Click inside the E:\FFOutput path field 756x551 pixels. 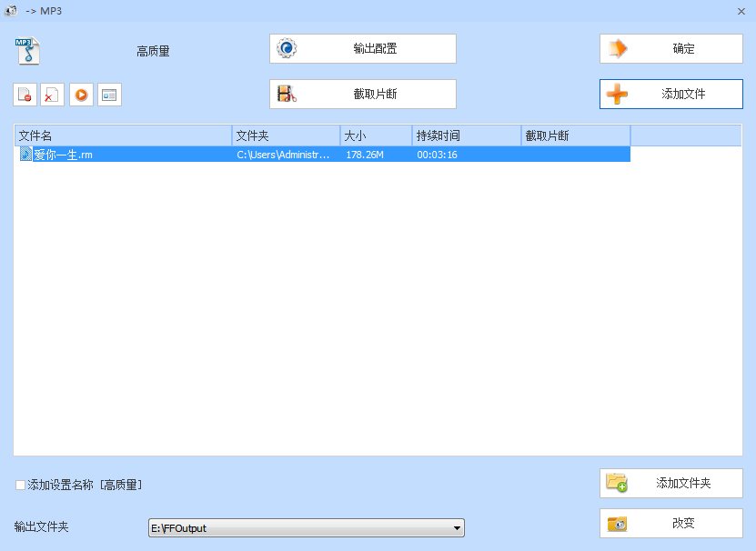[x=273, y=527]
